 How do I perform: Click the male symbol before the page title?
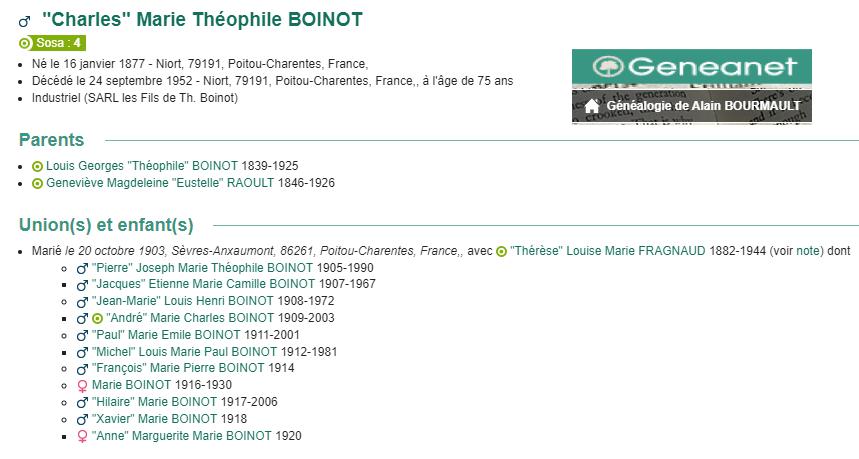(25, 22)
